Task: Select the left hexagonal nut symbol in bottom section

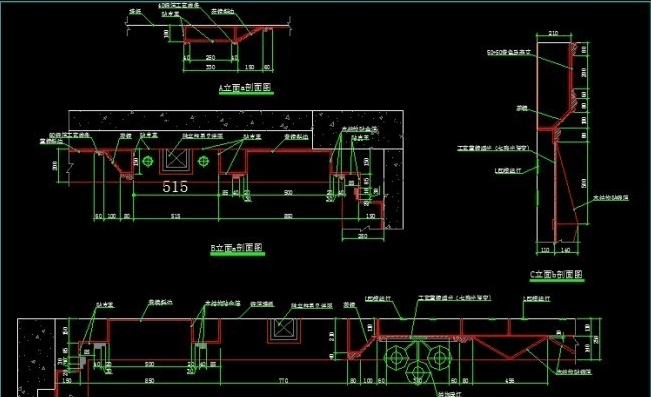Action: (396, 358)
